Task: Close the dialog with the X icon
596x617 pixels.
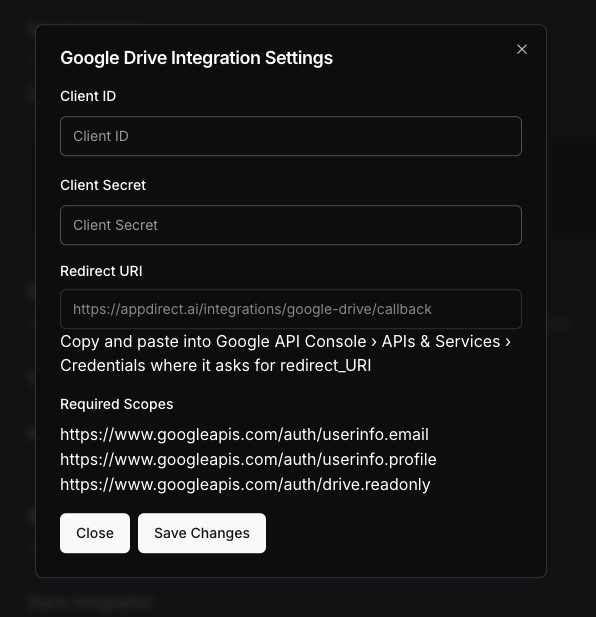Action: 522,49
